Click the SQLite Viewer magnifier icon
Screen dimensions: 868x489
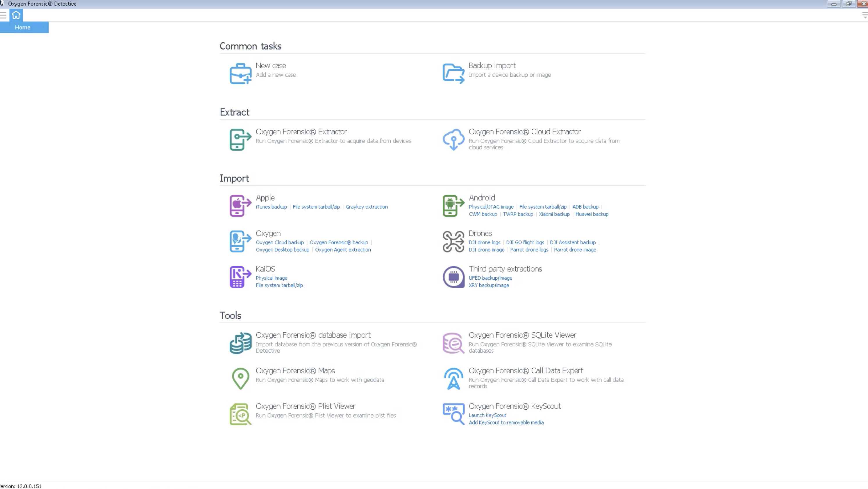coord(453,343)
